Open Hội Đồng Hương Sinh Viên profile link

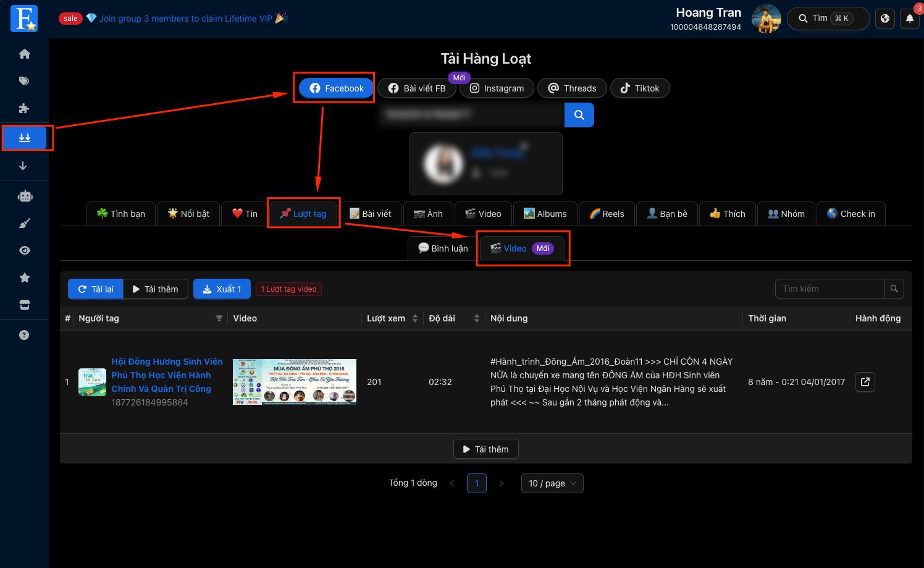point(167,375)
